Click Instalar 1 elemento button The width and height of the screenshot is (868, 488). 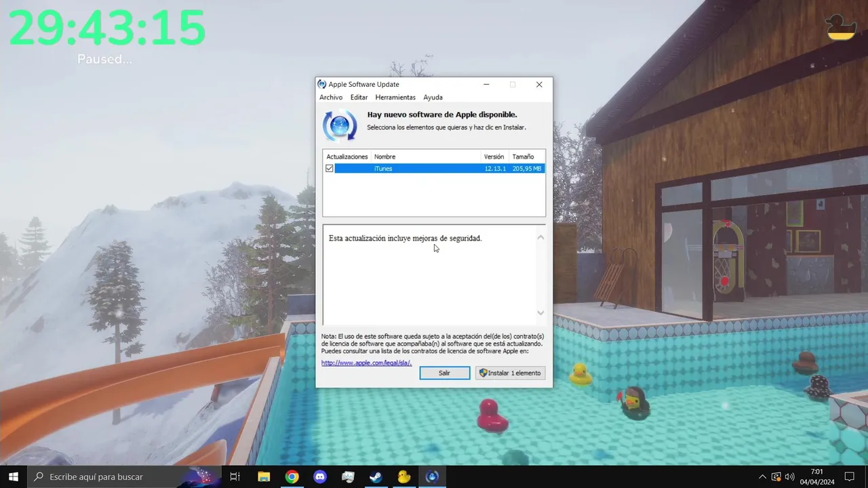click(x=510, y=373)
